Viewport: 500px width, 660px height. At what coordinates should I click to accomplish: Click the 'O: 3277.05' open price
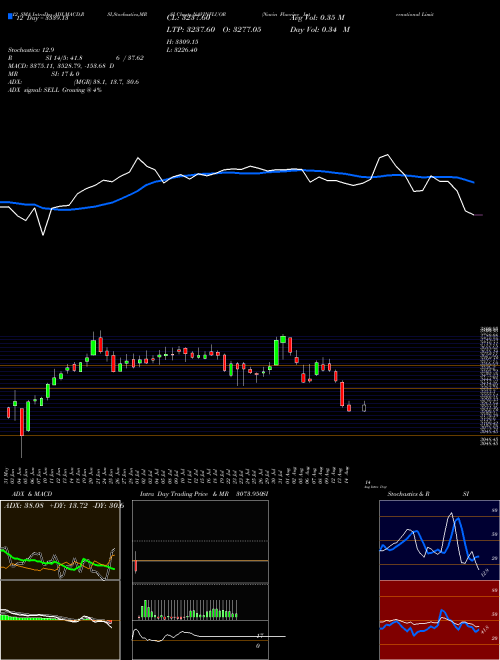tap(240, 29)
